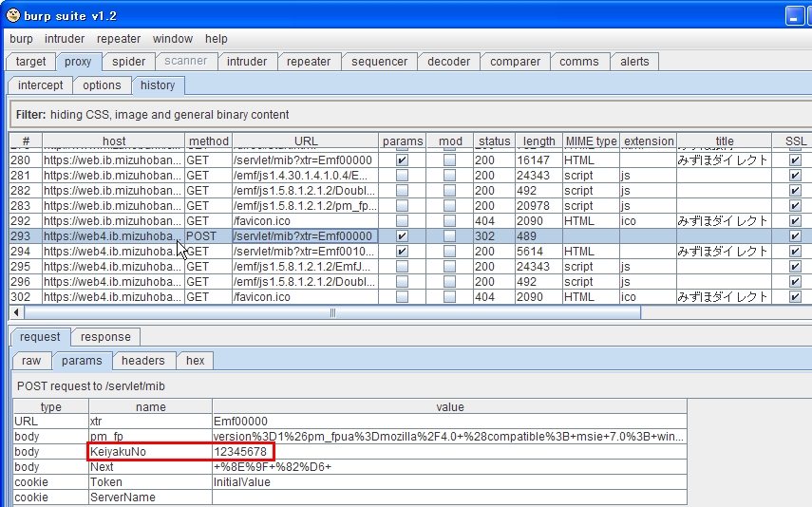
Task: Switch to the comms tab
Action: click(x=579, y=62)
